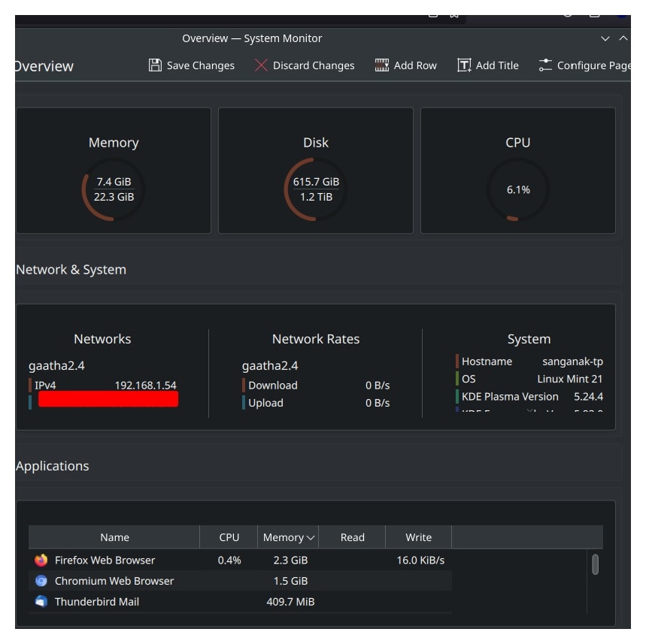Click the Download rate row
Image resolution: width=646 pixels, height=644 pixels.
click(316, 385)
